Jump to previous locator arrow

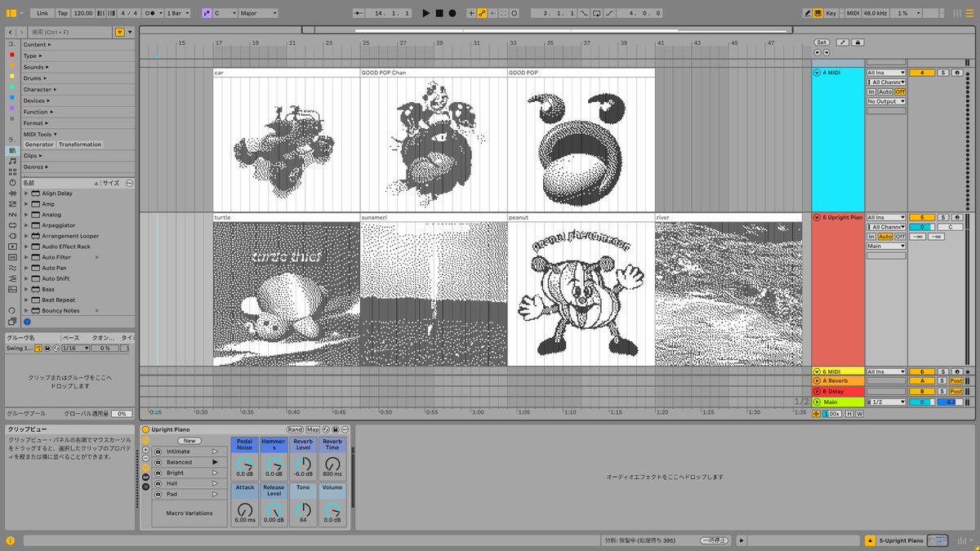click(817, 52)
